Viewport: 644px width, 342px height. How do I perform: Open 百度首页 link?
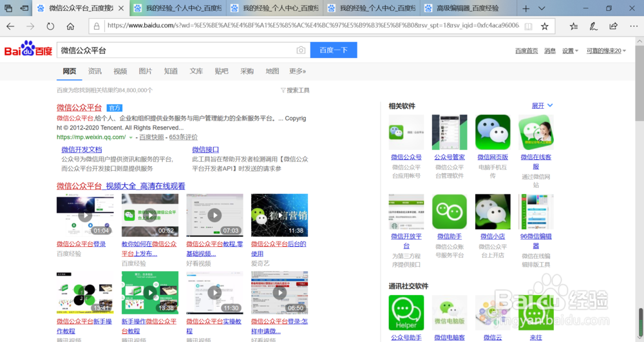527,51
